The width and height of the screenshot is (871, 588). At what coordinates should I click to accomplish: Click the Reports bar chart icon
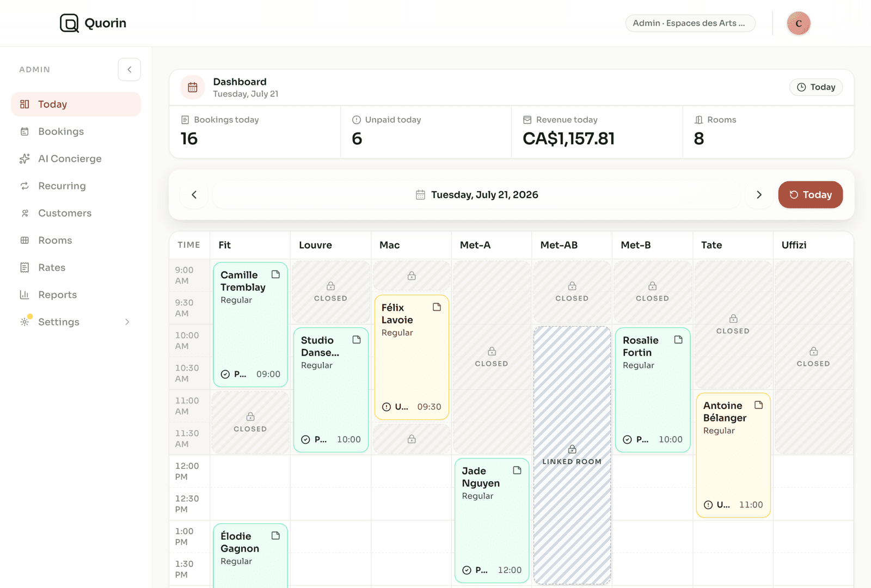click(x=24, y=295)
